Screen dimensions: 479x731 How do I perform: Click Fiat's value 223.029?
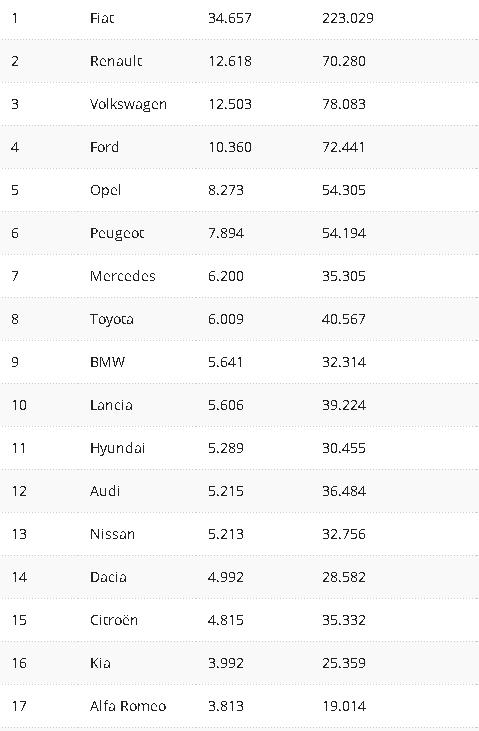pos(348,18)
